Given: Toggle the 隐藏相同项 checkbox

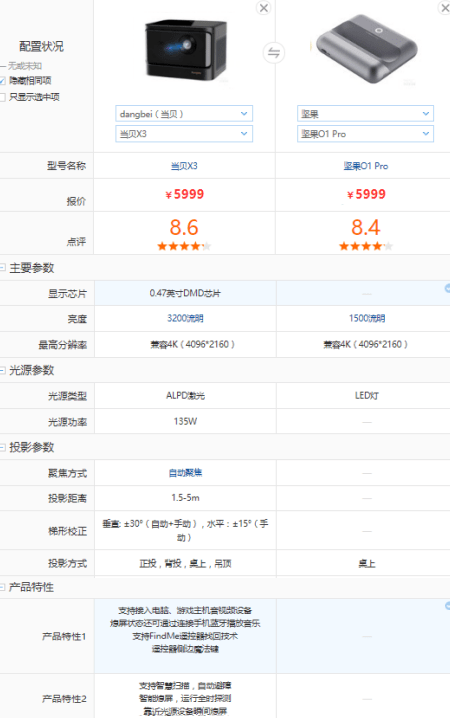Looking at the screenshot, I should click(2, 81).
